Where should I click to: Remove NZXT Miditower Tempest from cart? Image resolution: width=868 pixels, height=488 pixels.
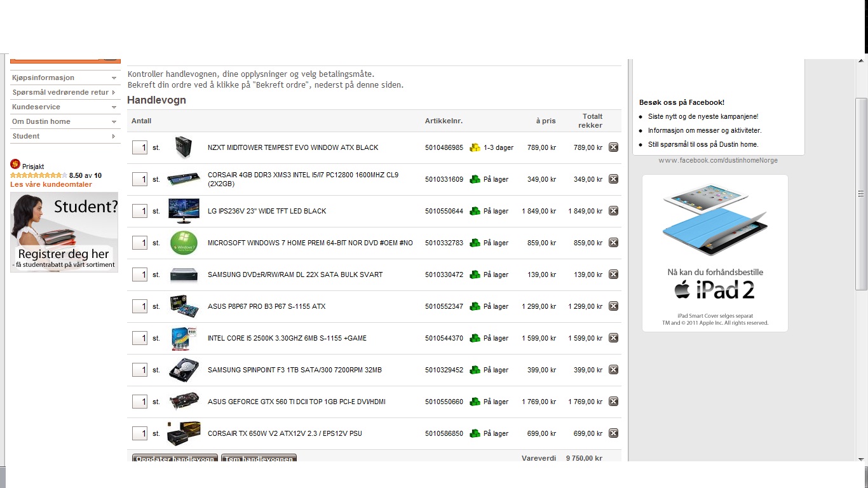click(613, 147)
